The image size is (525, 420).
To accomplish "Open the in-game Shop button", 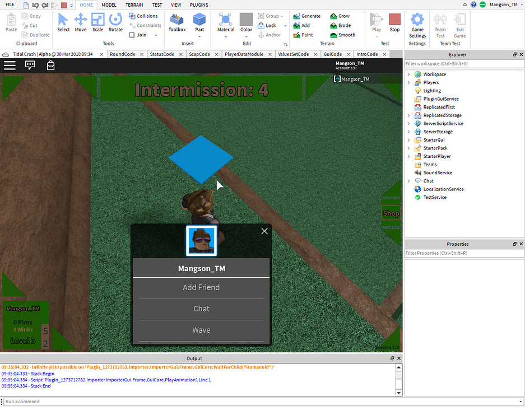I will (x=391, y=213).
